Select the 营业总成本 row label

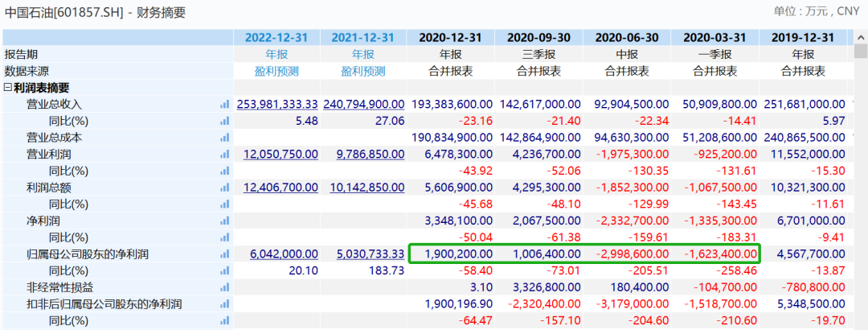click(x=55, y=138)
